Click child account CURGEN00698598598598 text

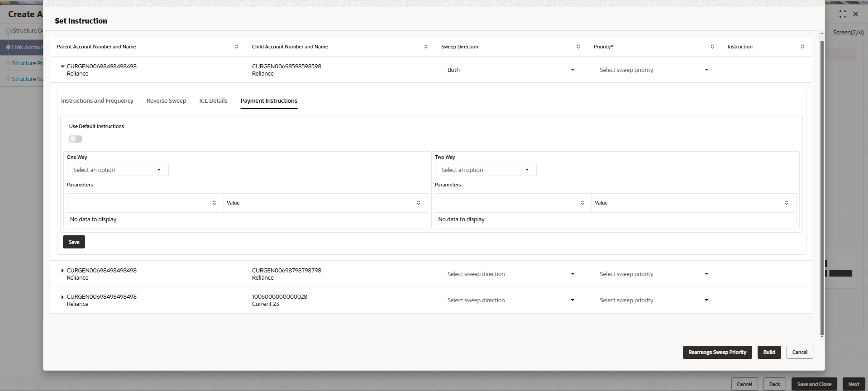286,66
